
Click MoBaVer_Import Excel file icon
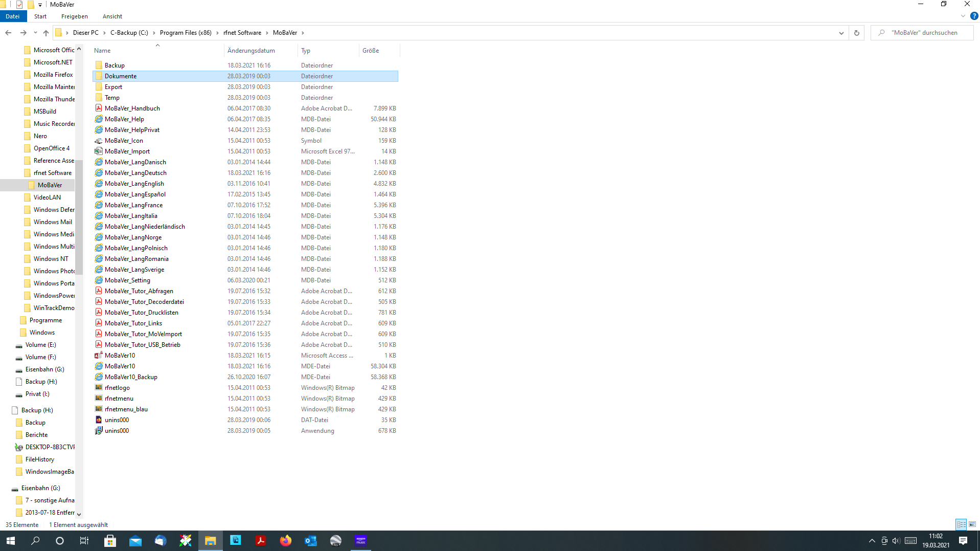coord(99,151)
